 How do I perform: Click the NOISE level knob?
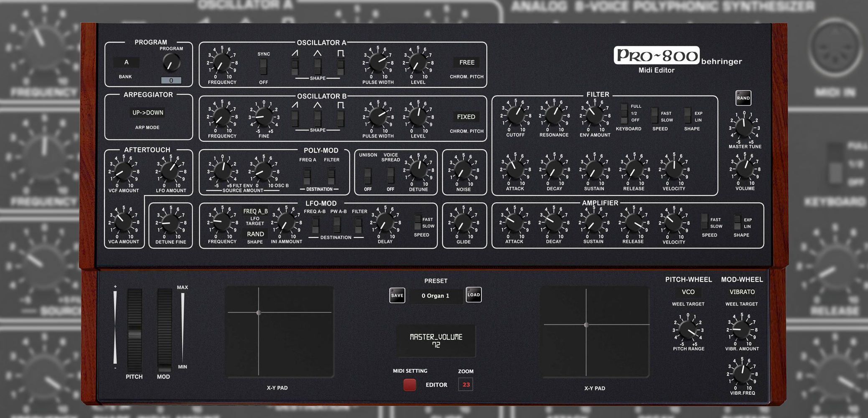coord(463,170)
